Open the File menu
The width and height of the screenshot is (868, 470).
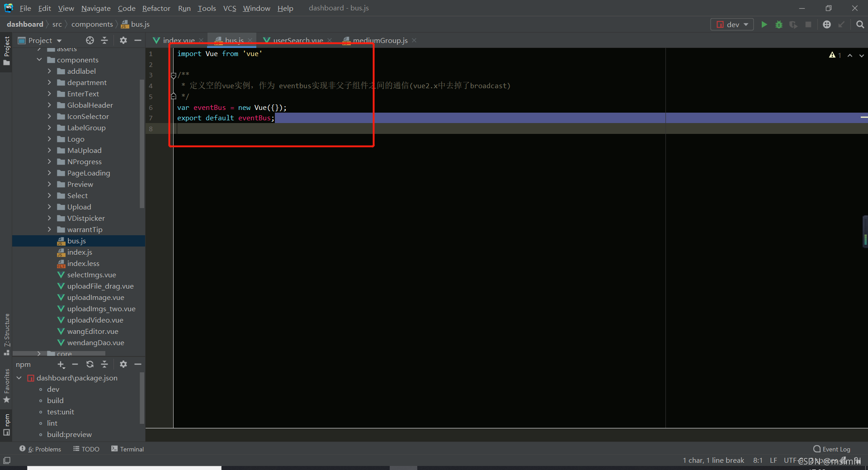coord(25,8)
